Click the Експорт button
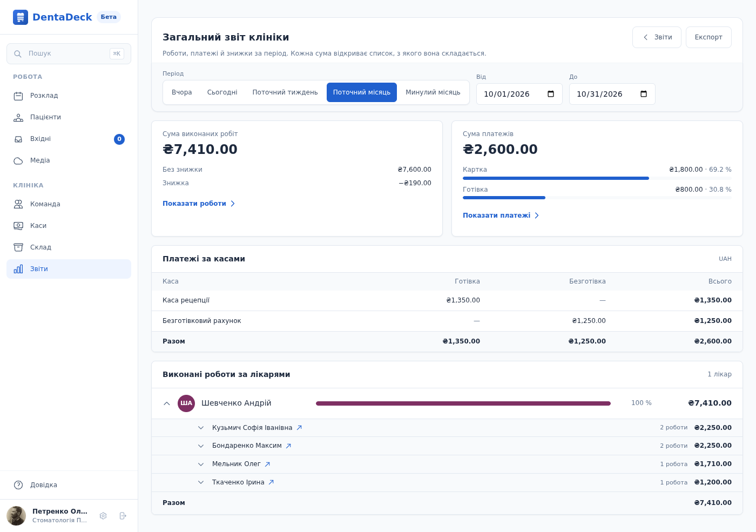This screenshot has width=756, height=532. coord(708,37)
